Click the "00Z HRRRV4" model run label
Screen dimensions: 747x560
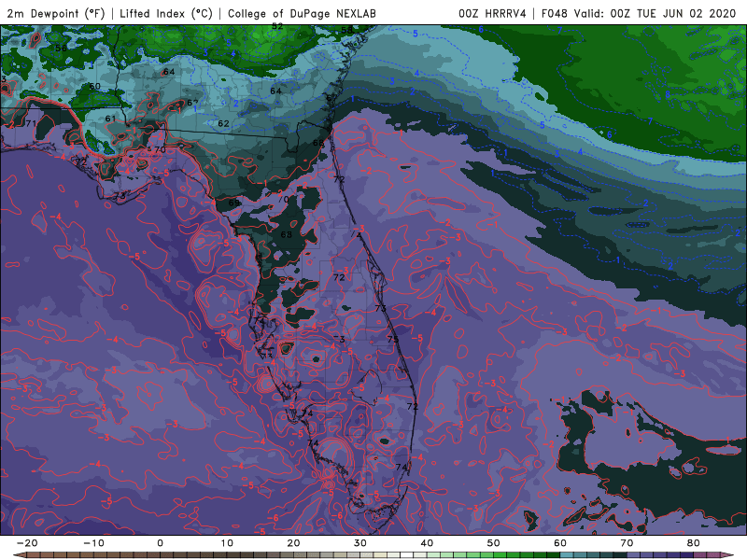(x=492, y=13)
